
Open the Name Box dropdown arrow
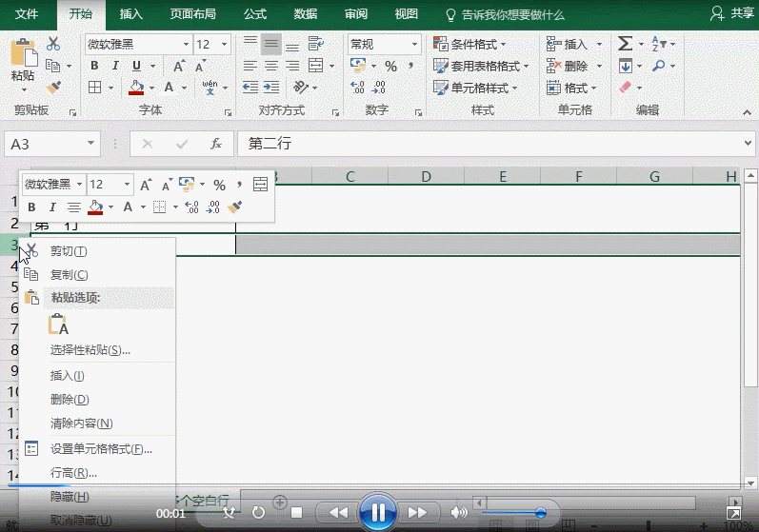coord(92,144)
